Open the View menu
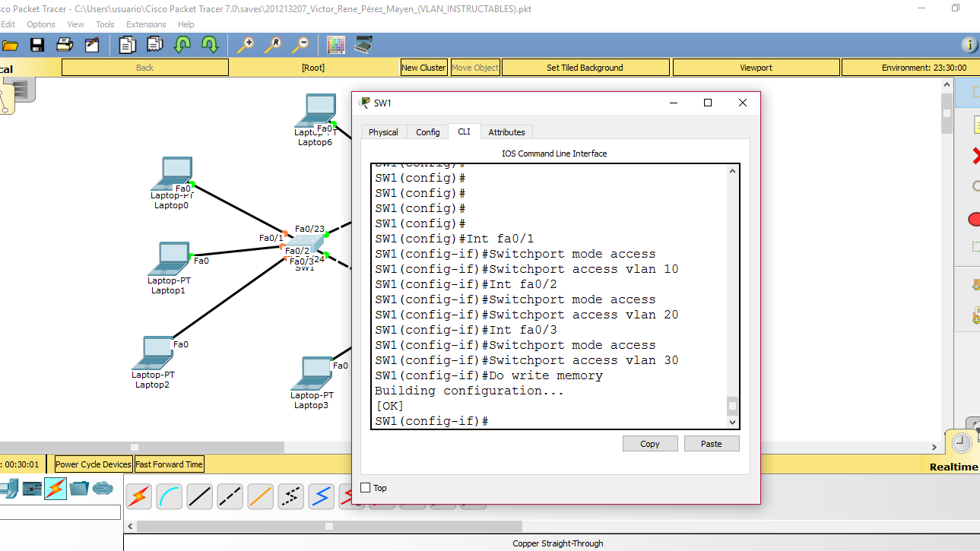The image size is (980, 551). pyautogui.click(x=75, y=24)
